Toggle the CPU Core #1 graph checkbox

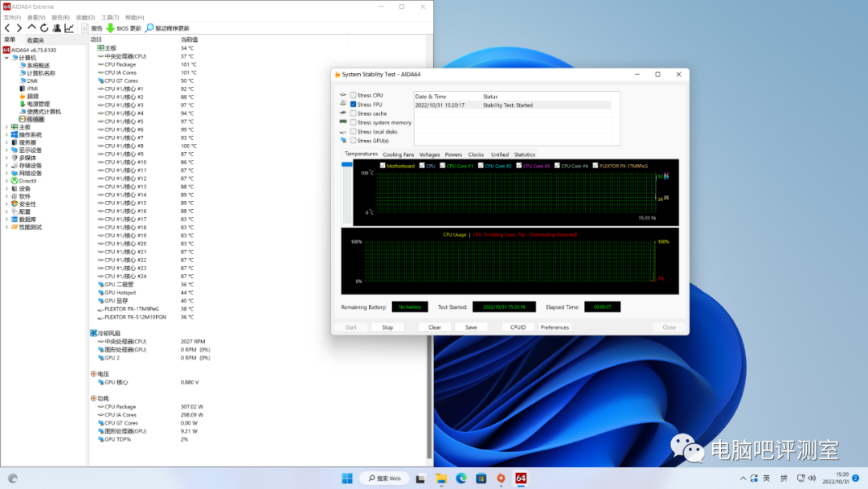point(442,166)
